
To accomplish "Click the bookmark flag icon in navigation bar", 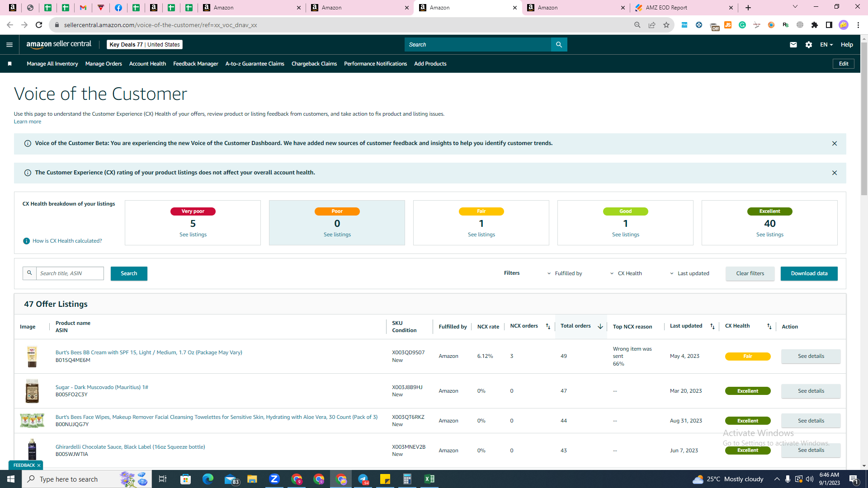I will (x=9, y=64).
